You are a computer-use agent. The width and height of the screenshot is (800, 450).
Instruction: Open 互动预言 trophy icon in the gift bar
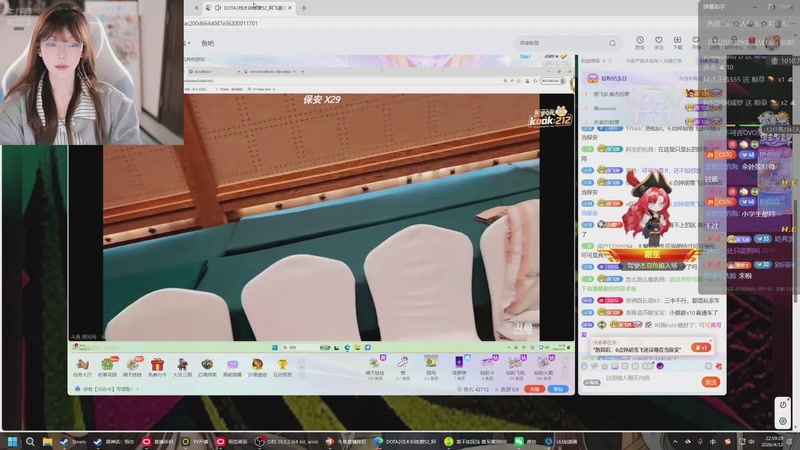(x=282, y=367)
